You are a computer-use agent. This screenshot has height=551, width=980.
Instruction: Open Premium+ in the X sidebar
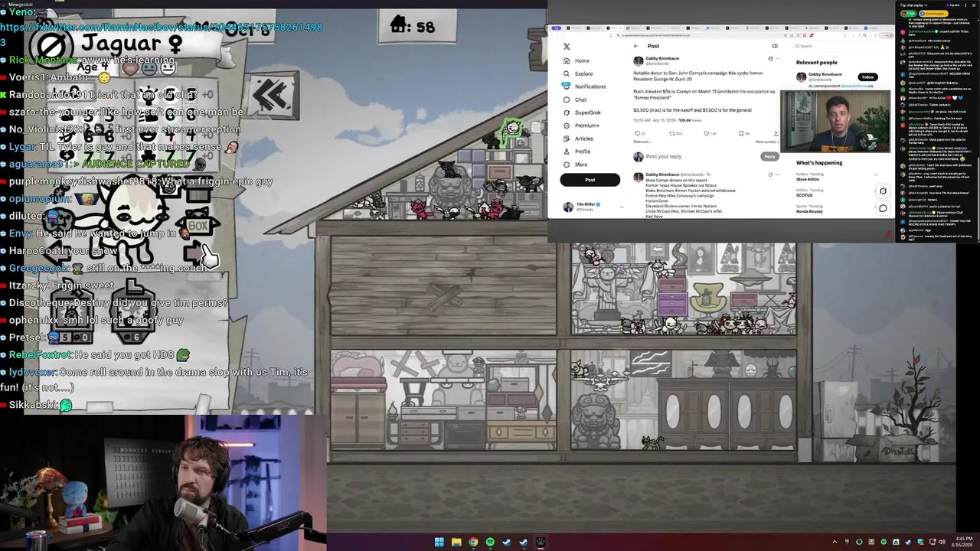581,126
